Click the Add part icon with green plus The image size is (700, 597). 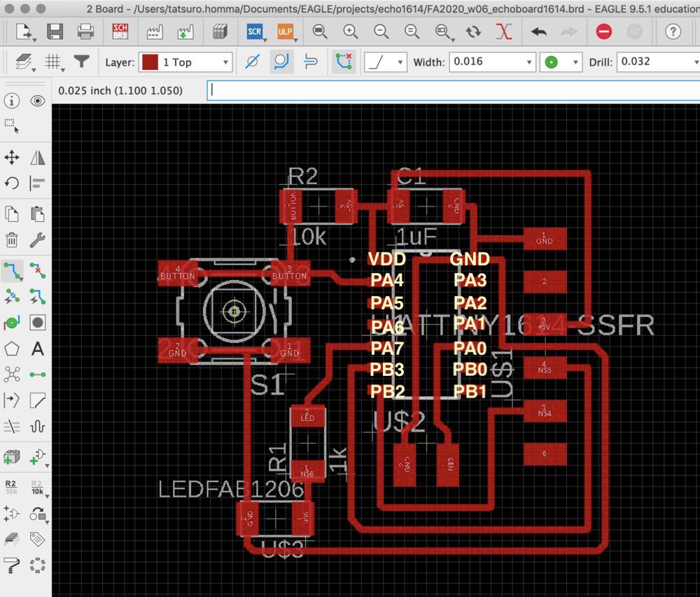click(12, 457)
